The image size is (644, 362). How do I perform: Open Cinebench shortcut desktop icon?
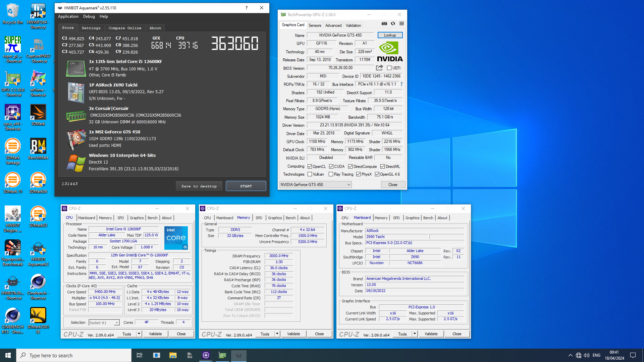tap(38, 287)
